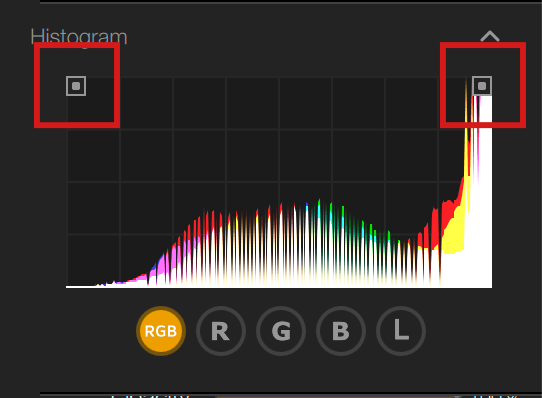This screenshot has height=398, width=542.
Task: Show only the Green channel histogram
Action: click(x=281, y=331)
